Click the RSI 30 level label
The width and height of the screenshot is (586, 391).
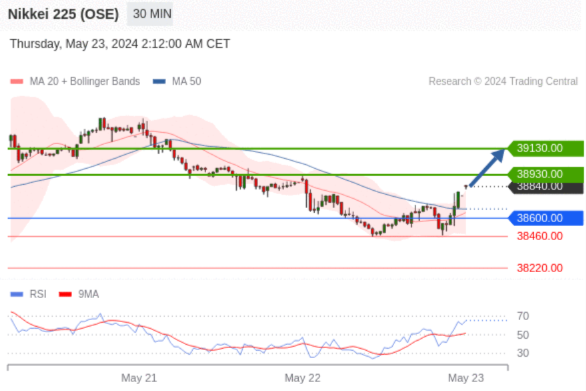click(523, 353)
